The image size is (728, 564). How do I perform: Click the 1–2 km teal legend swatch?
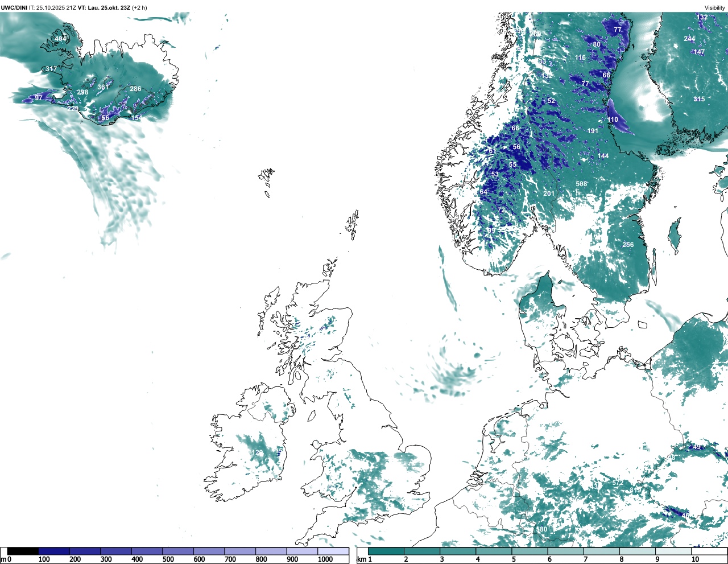[x=386, y=551]
